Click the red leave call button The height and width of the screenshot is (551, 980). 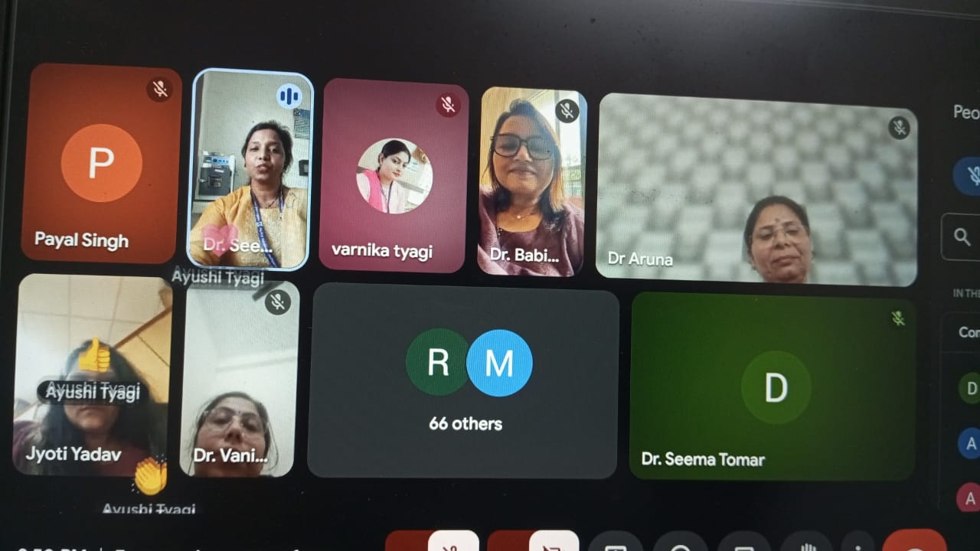pyautogui.click(x=914, y=543)
